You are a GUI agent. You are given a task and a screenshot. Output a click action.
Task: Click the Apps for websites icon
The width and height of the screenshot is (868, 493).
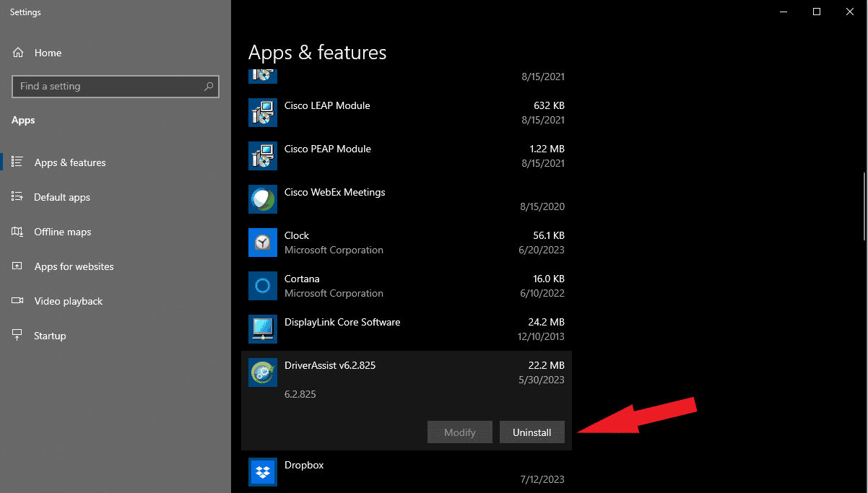18,266
